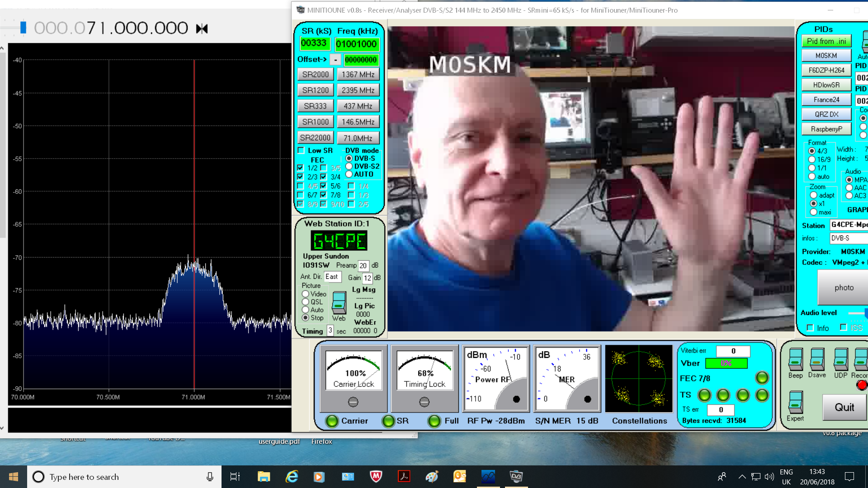The image size is (868, 488).
Task: Launch Internet Explorer from taskbar
Action: pos(292,477)
